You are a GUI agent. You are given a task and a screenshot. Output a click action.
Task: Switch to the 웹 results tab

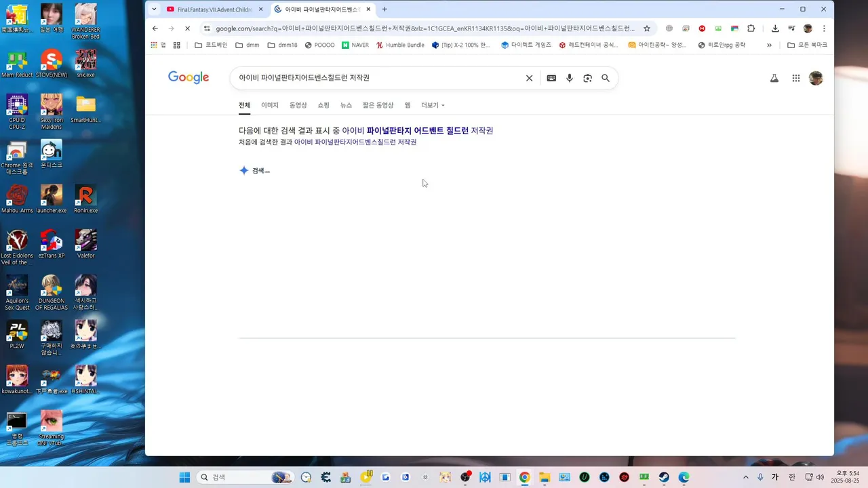[408, 105]
